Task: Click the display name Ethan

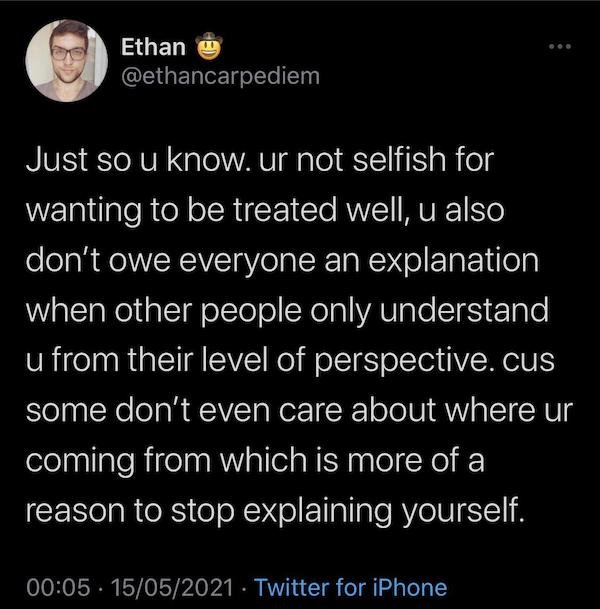Action: [153, 47]
